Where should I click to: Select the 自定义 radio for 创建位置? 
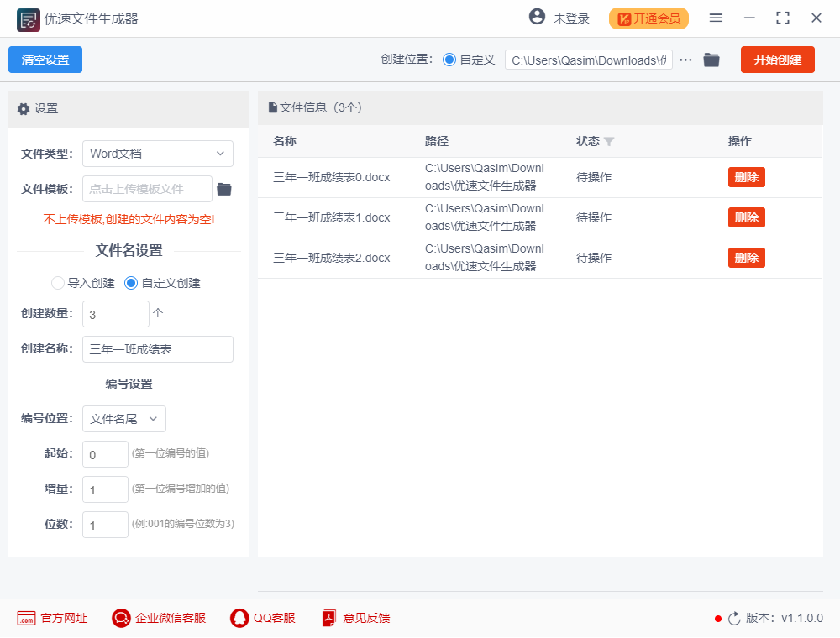(448, 60)
